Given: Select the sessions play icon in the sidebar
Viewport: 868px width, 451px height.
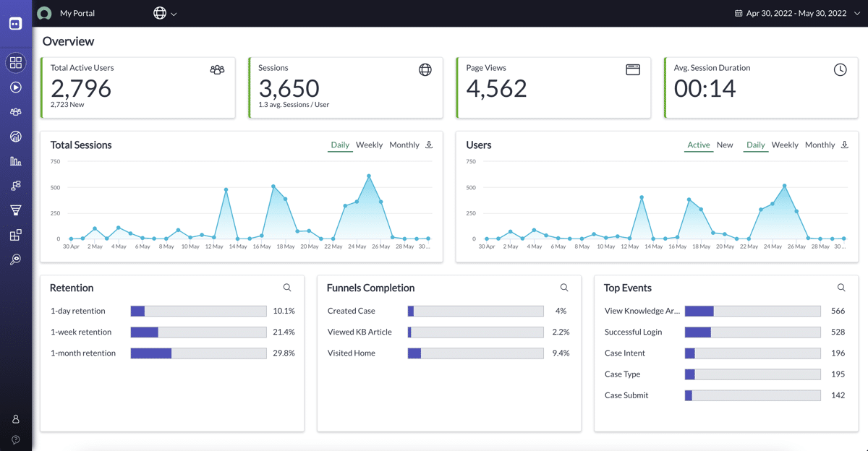Looking at the screenshot, I should click(x=16, y=87).
